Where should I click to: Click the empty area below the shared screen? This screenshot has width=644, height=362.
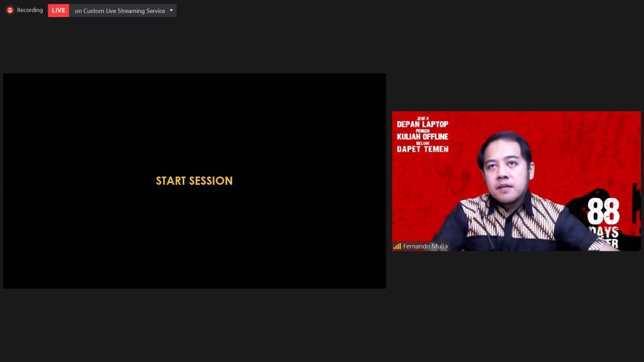(x=194, y=321)
